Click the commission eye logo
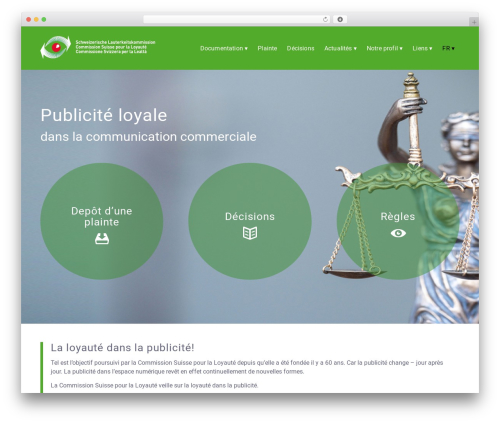 55,47
